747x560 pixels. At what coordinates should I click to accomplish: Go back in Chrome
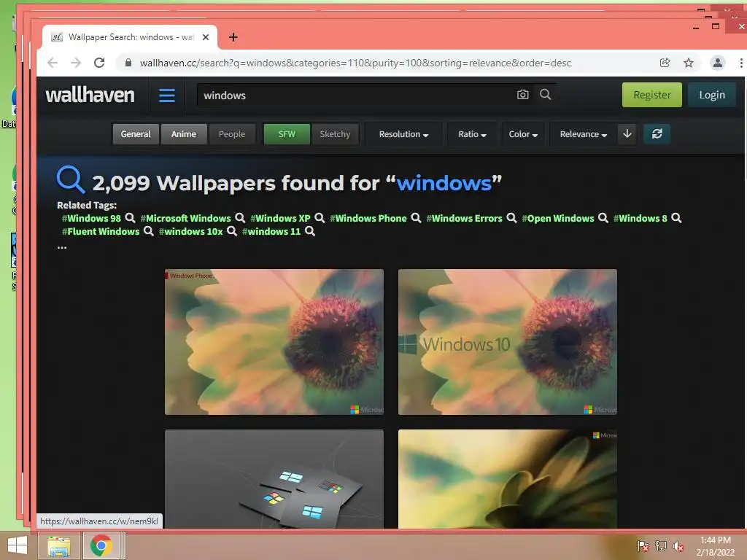point(53,63)
